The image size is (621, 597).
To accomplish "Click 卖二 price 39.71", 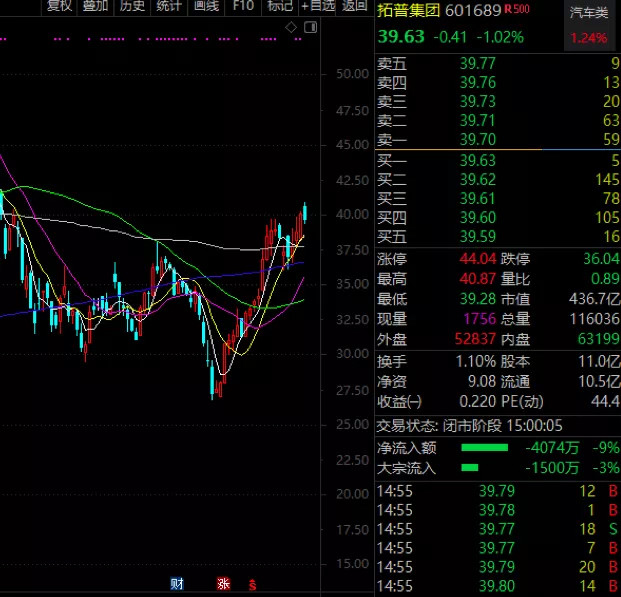I will (x=478, y=120).
